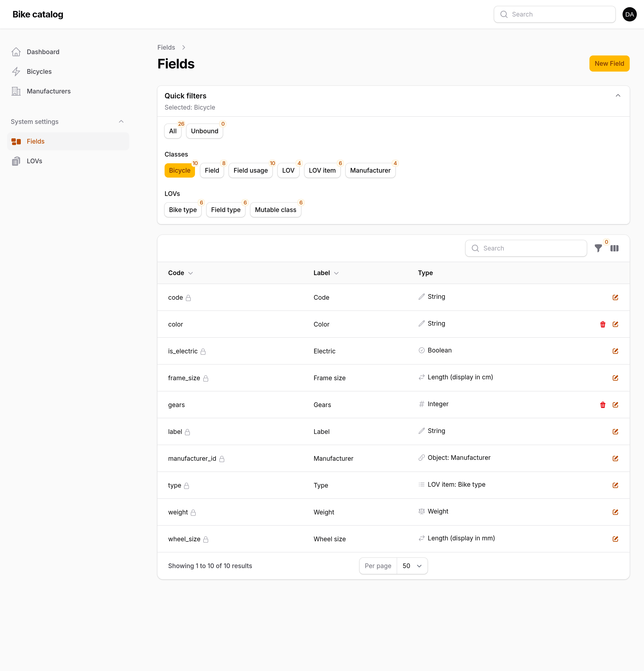Filter by the Manufacturer class
This screenshot has height=671, width=644.
(x=370, y=170)
